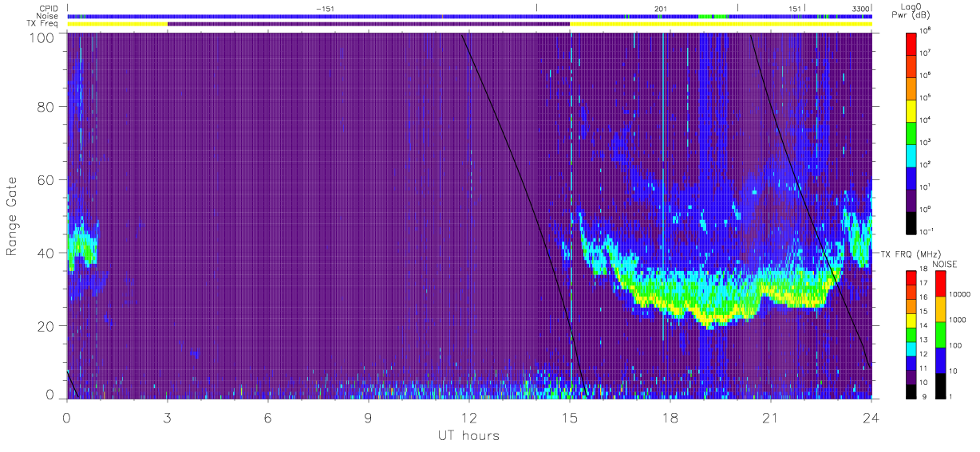This screenshot has height=452, width=980.
Task: Click CPID value "3300" in top strip
Action: pos(860,9)
